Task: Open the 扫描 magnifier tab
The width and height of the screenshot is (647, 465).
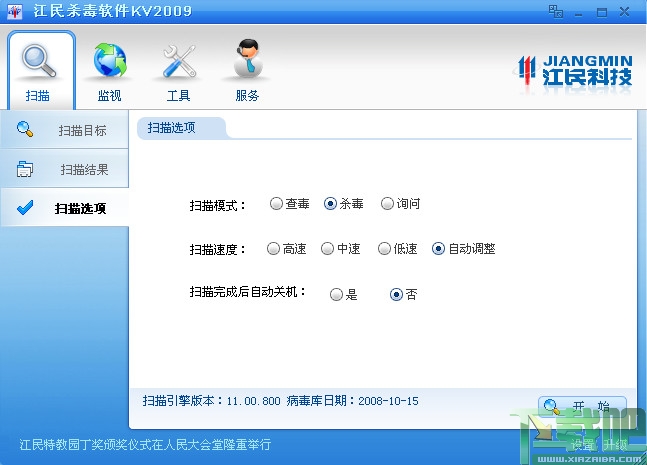Action: coord(41,70)
